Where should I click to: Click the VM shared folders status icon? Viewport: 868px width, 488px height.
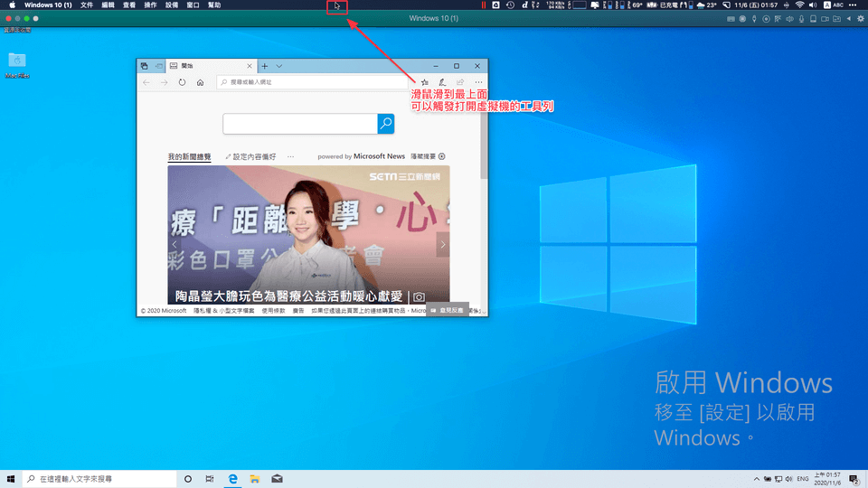point(836,19)
